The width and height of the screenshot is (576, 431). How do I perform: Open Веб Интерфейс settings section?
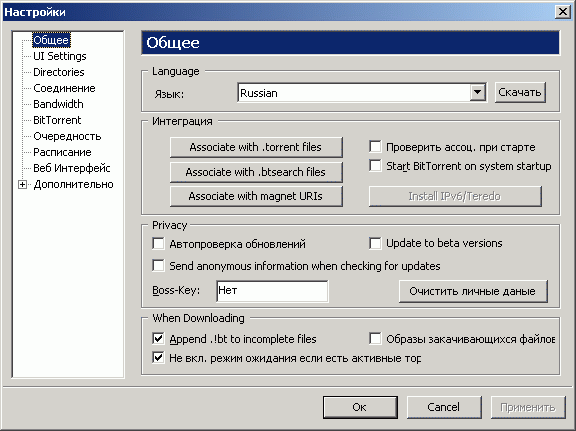coord(72,168)
